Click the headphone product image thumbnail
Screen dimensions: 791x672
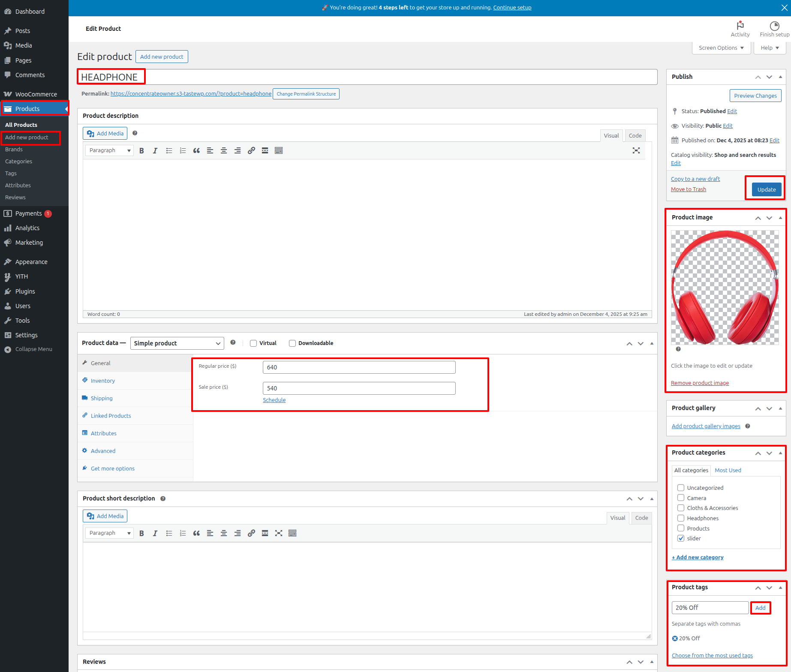[725, 288]
